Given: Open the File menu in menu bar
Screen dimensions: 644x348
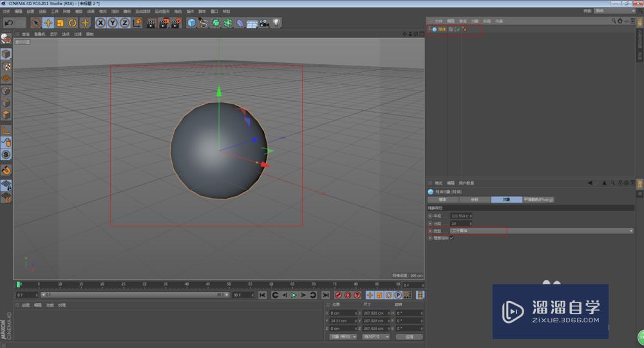Looking at the screenshot, I should tap(6, 12).
